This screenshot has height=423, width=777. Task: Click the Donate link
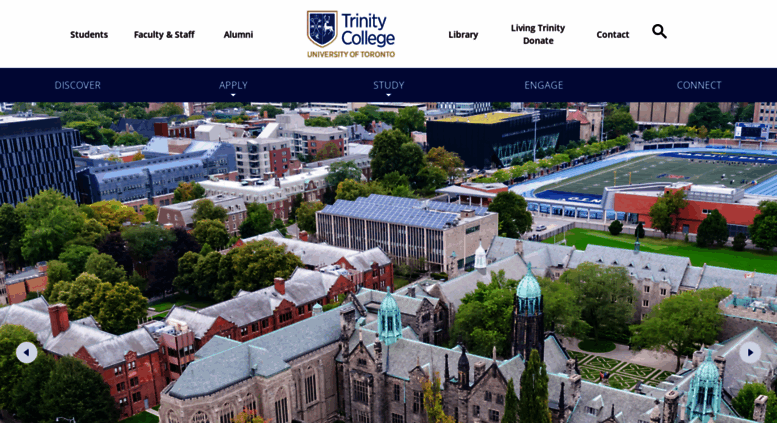click(x=538, y=41)
